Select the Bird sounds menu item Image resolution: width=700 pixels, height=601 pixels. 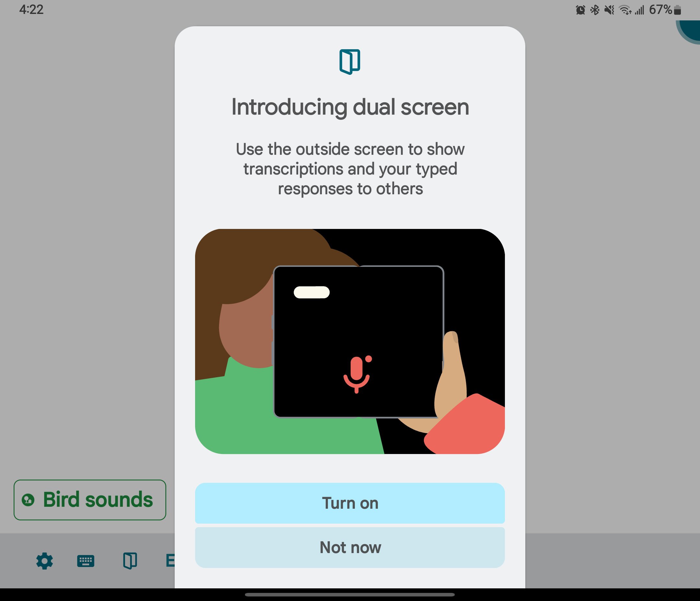[90, 499]
